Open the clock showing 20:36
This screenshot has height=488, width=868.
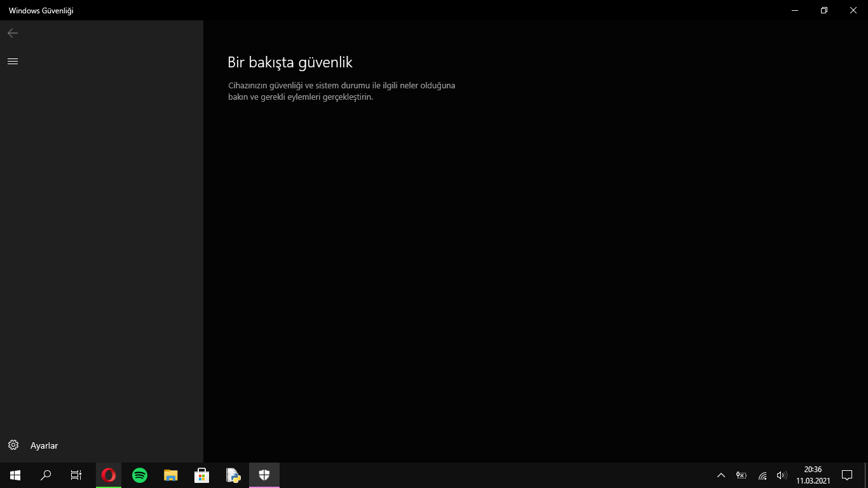point(813,475)
